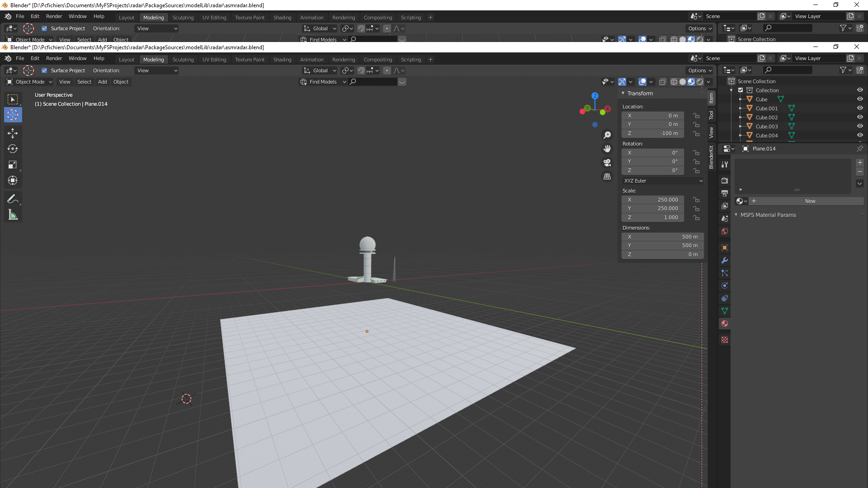Toggle camera view with the camera icon

607,163
